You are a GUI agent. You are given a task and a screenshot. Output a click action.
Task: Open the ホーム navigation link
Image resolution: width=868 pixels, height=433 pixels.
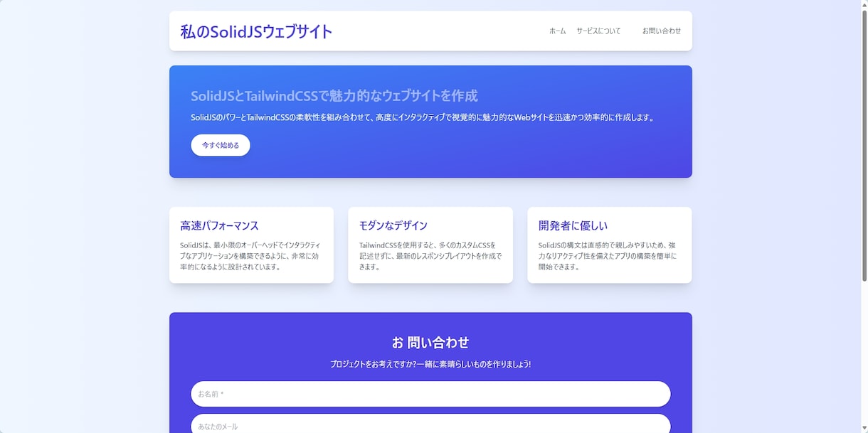tap(557, 31)
